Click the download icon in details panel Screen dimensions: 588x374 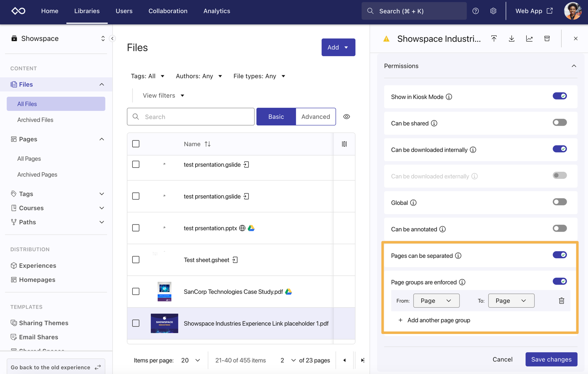[x=512, y=38]
